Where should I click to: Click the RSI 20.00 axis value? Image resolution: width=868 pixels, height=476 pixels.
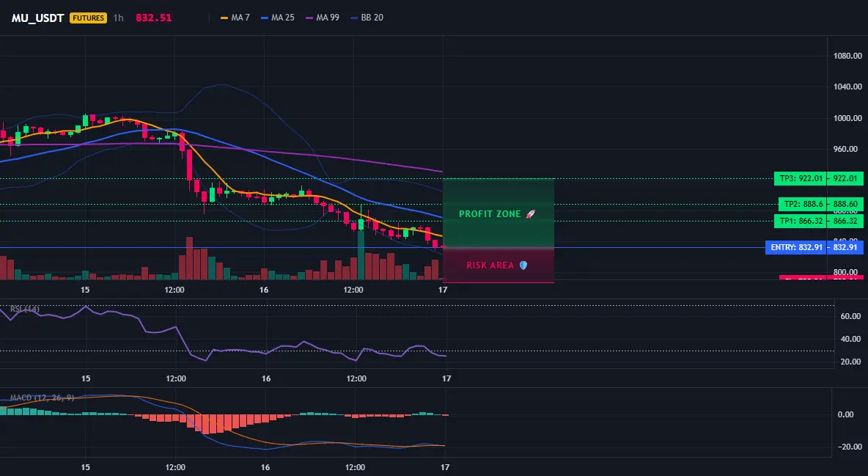(x=851, y=362)
